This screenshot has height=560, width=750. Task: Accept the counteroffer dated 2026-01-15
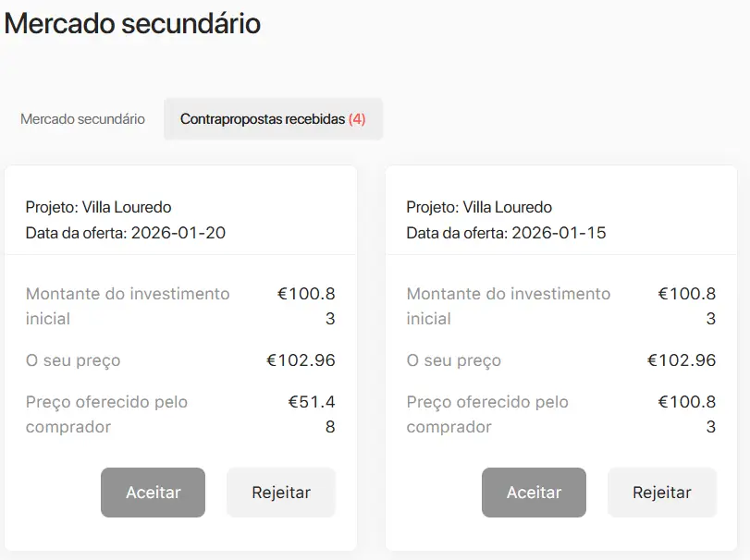pyautogui.click(x=534, y=493)
